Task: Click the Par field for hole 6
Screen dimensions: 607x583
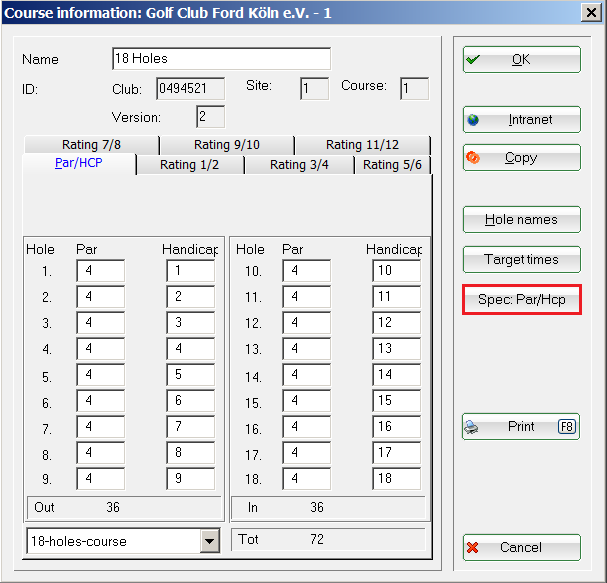Action: click(x=101, y=401)
